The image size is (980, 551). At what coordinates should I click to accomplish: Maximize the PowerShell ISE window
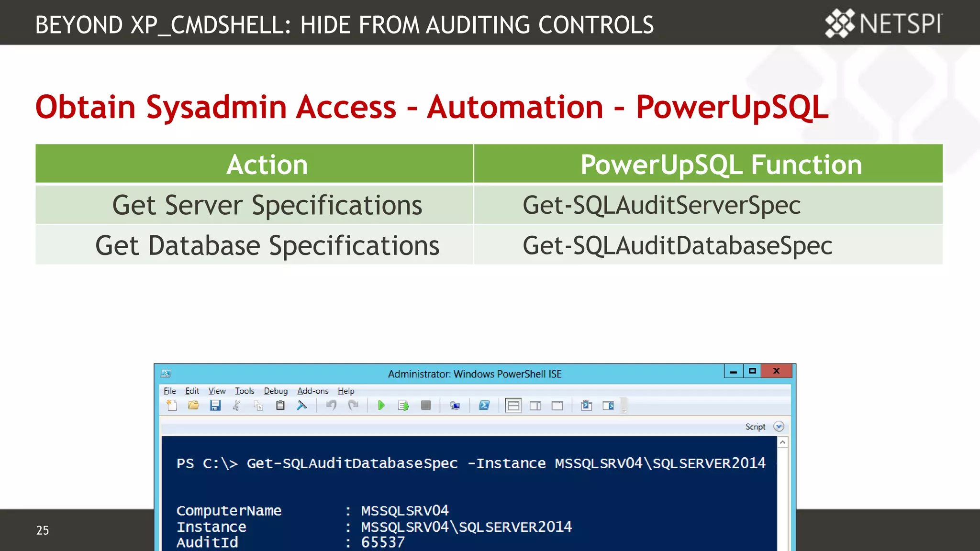click(752, 371)
